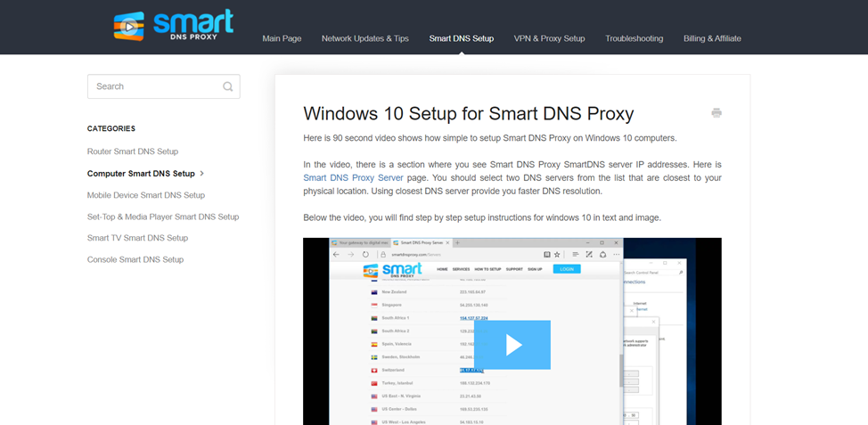Viewport: 868px width, 425px height.
Task: Open Billing & Affiliate section
Action: tap(712, 38)
